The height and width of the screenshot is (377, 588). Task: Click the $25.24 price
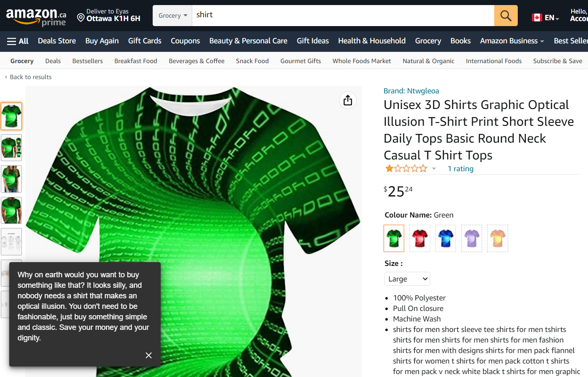(x=398, y=191)
